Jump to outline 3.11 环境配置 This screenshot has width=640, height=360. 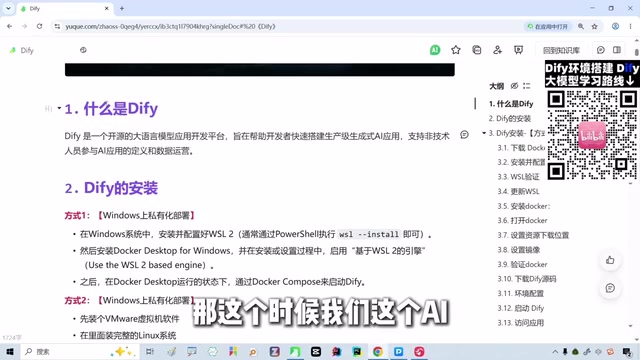[x=521, y=293]
